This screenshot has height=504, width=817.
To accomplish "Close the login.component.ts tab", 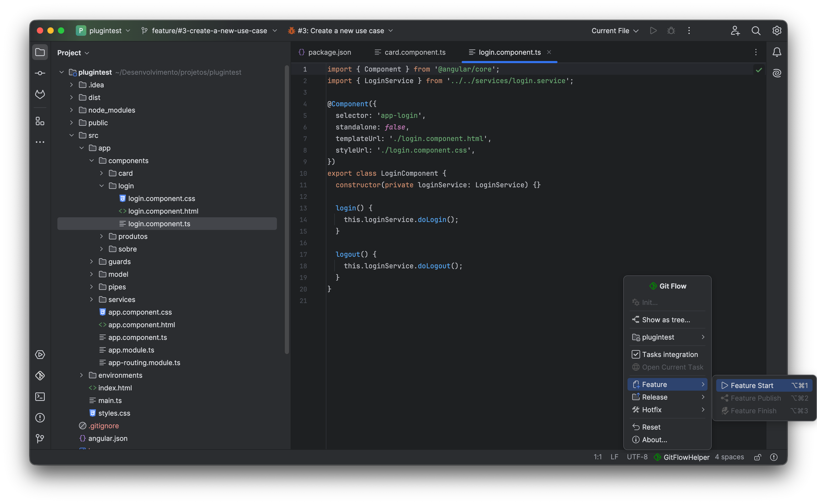I will [549, 52].
